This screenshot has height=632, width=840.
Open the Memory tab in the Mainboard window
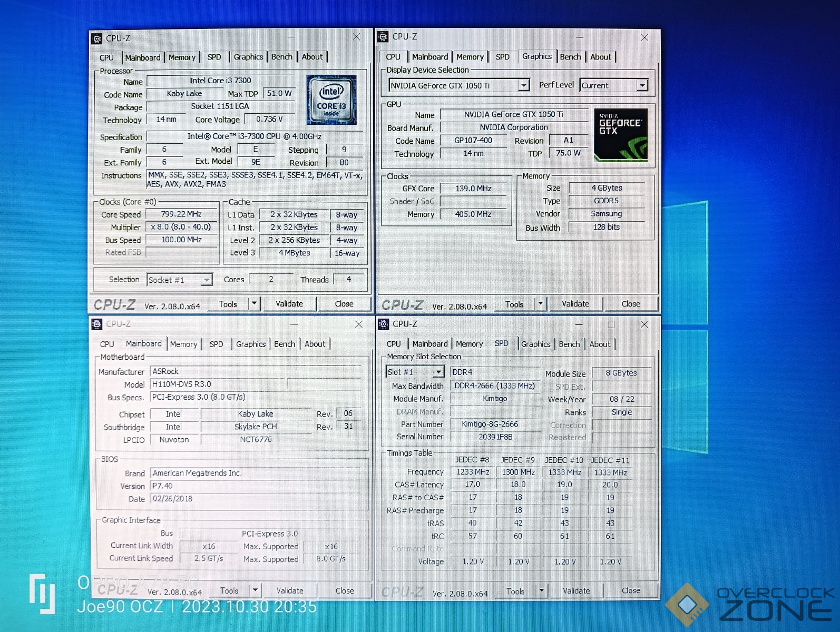[x=183, y=344]
